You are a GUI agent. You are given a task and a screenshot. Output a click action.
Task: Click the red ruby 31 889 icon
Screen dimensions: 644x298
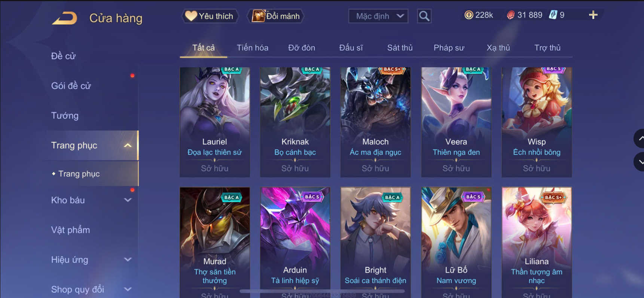[510, 15]
